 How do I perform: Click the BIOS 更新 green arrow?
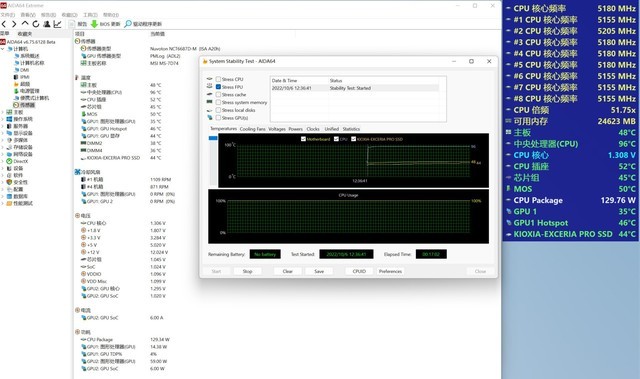[94, 24]
